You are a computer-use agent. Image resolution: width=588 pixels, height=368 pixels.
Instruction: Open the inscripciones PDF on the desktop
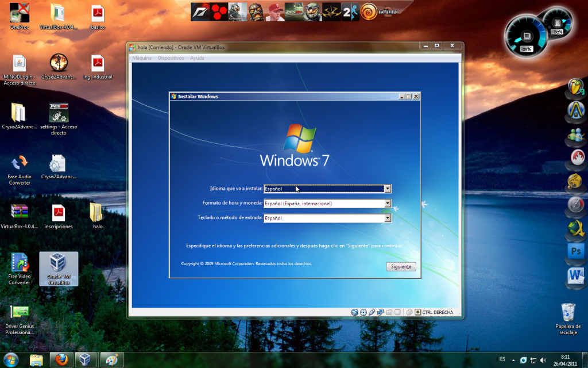point(59,216)
